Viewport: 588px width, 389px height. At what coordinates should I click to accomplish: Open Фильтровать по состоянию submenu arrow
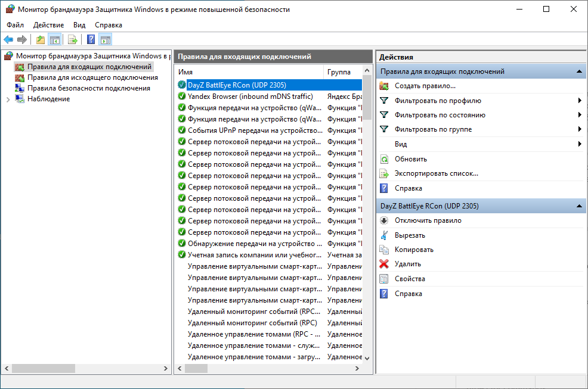click(580, 115)
